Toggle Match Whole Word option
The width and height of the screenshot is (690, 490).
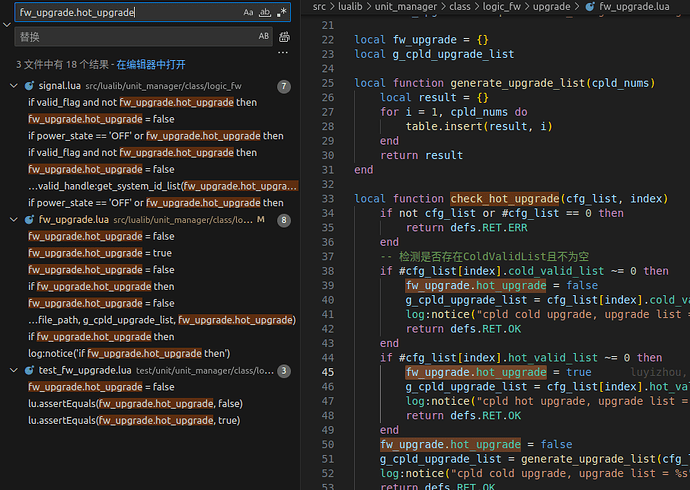pos(265,13)
